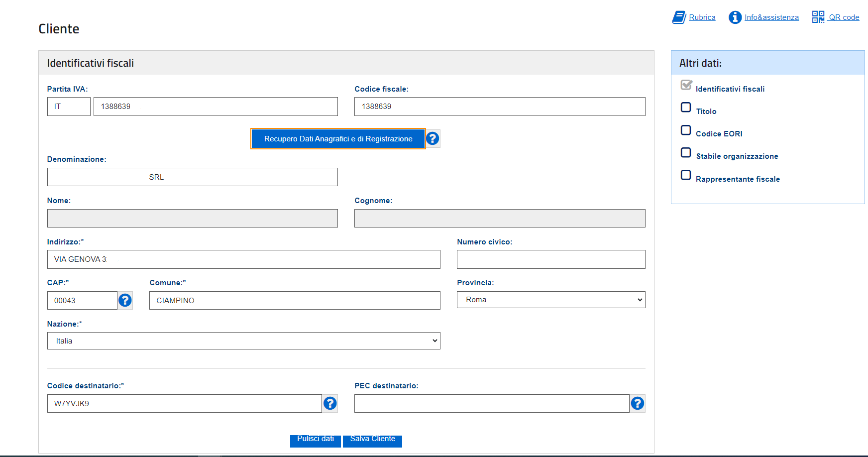Enable the Titolo checkbox
868x457 pixels.
pos(686,108)
